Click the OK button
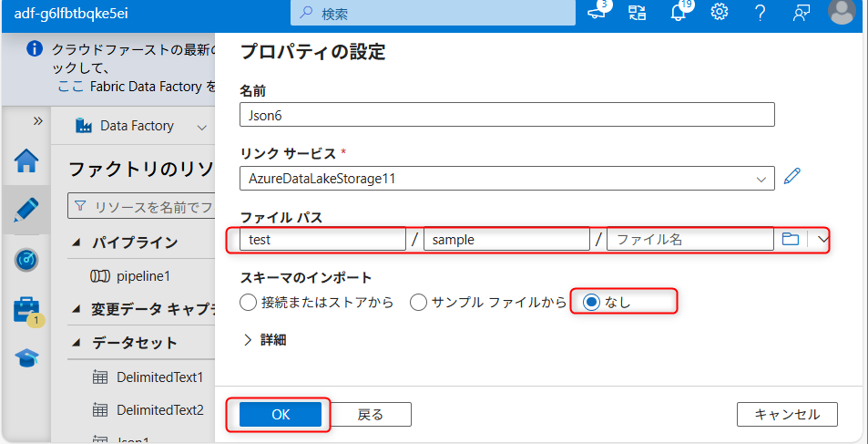The height and width of the screenshot is (444, 868). 281,414
